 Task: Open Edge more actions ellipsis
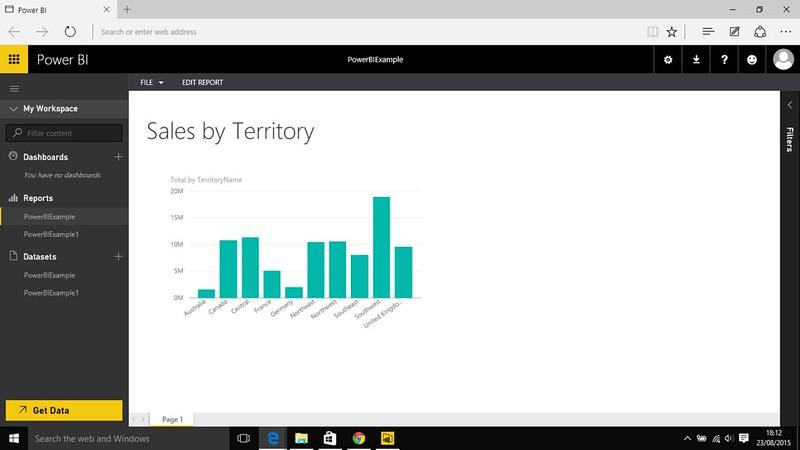click(x=786, y=32)
